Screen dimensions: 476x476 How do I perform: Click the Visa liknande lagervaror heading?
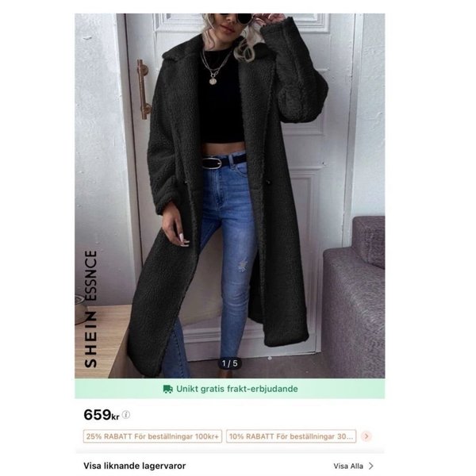click(x=135, y=466)
